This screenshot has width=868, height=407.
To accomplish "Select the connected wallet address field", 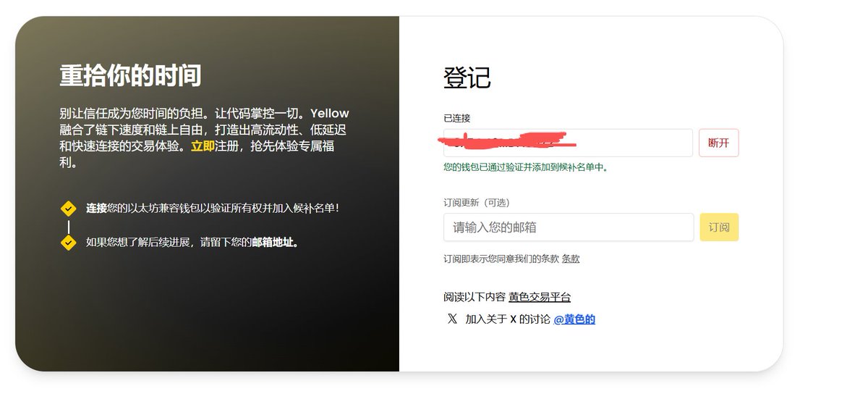I will pyautogui.click(x=569, y=143).
